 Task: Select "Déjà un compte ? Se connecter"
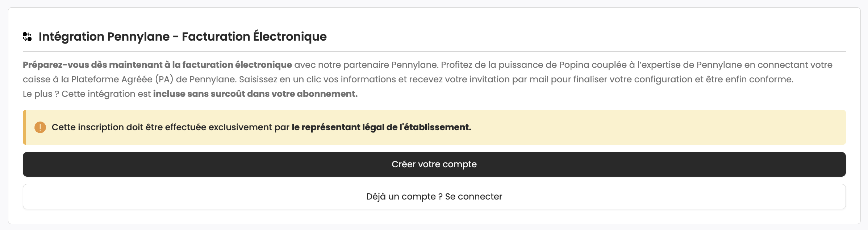coord(434,197)
